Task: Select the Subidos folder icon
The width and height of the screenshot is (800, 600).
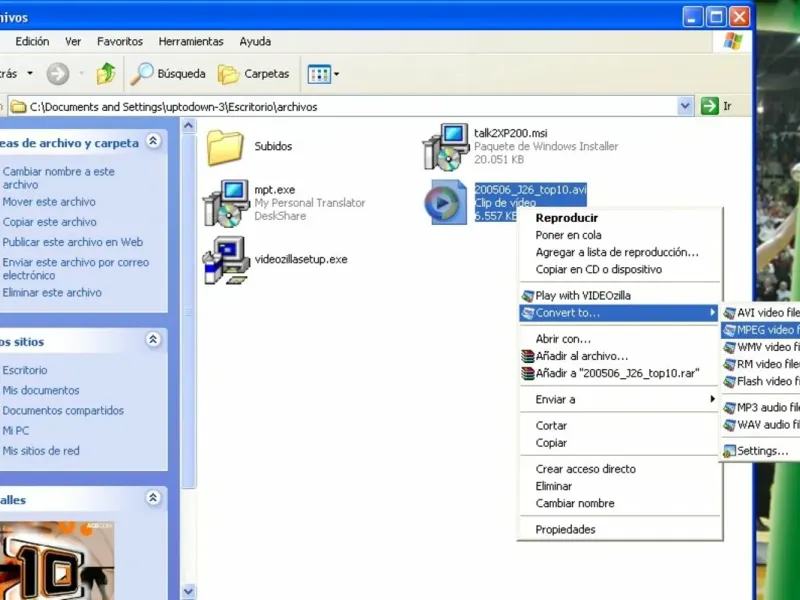Action: [x=224, y=147]
